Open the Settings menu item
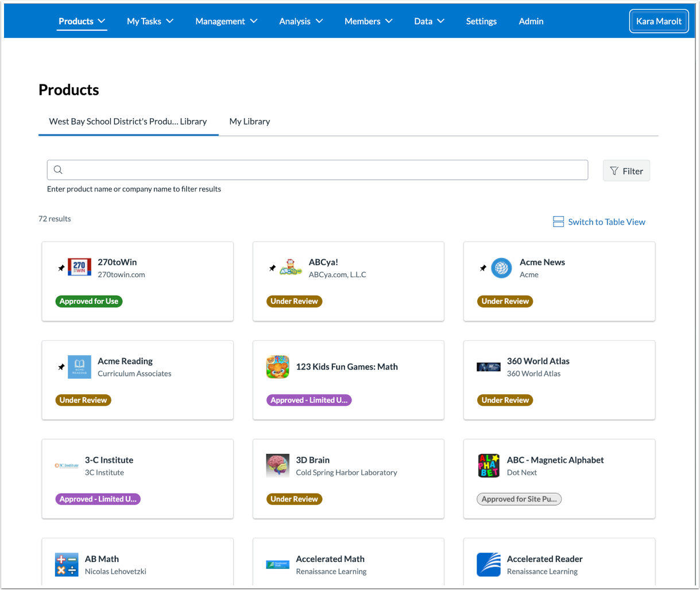Screen dimensions: 700x590 pos(481,21)
